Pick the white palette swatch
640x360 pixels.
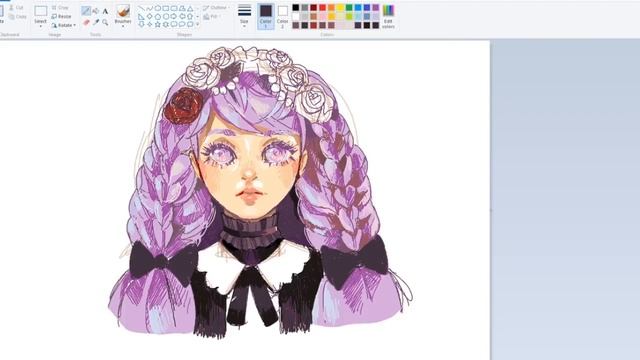(x=296, y=16)
